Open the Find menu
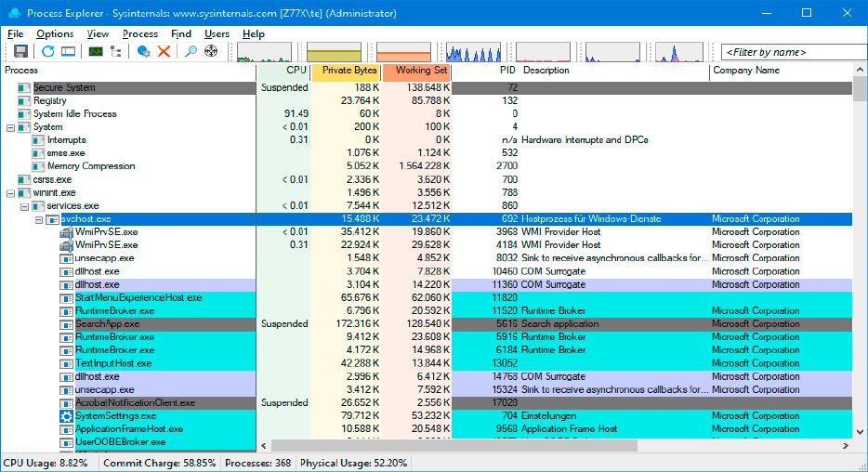 (181, 33)
